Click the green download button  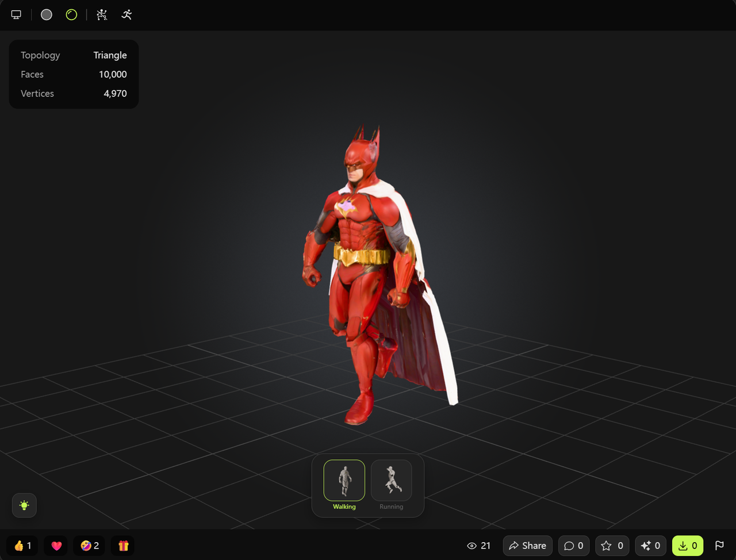click(x=688, y=546)
